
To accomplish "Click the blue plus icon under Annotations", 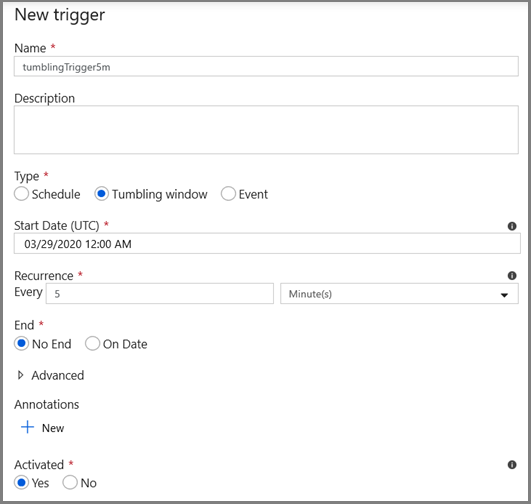I will 27,427.
